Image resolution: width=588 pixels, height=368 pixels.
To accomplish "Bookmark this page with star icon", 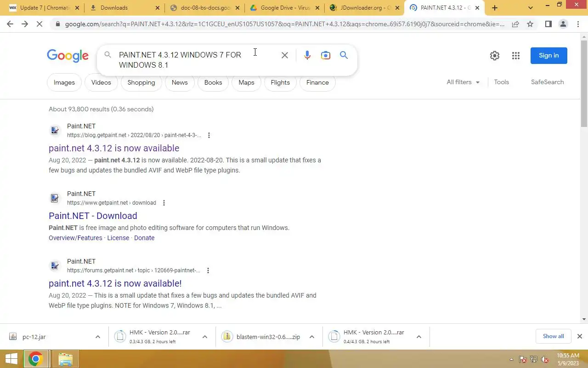I will coord(530,24).
